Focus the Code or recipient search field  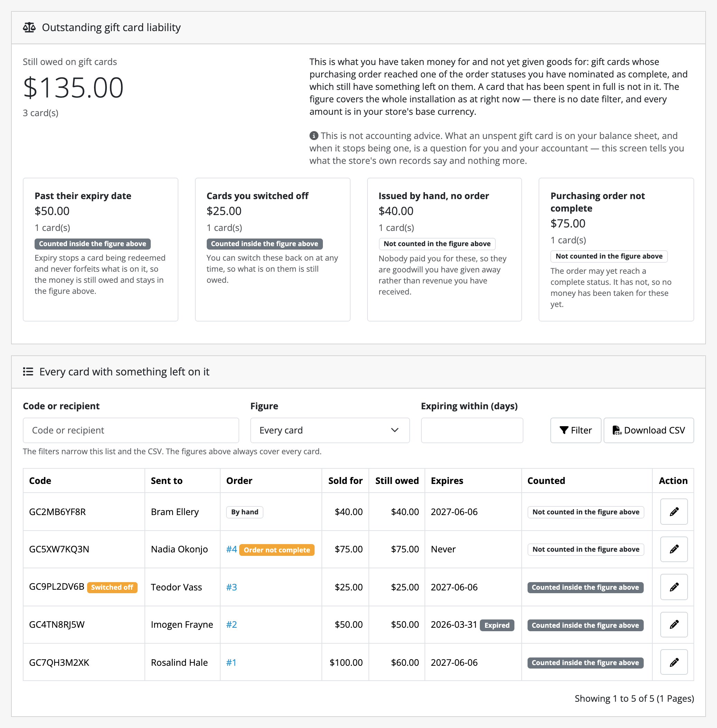coord(131,430)
